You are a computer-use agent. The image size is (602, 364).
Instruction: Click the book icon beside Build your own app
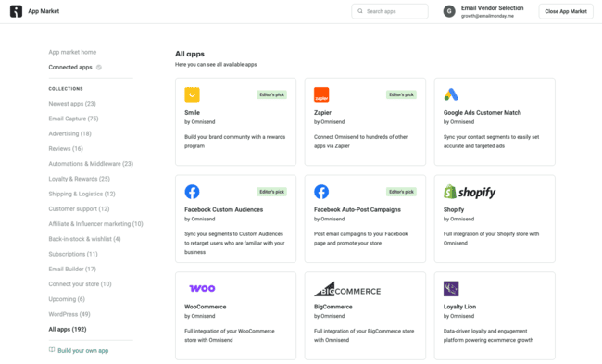pyautogui.click(x=52, y=350)
